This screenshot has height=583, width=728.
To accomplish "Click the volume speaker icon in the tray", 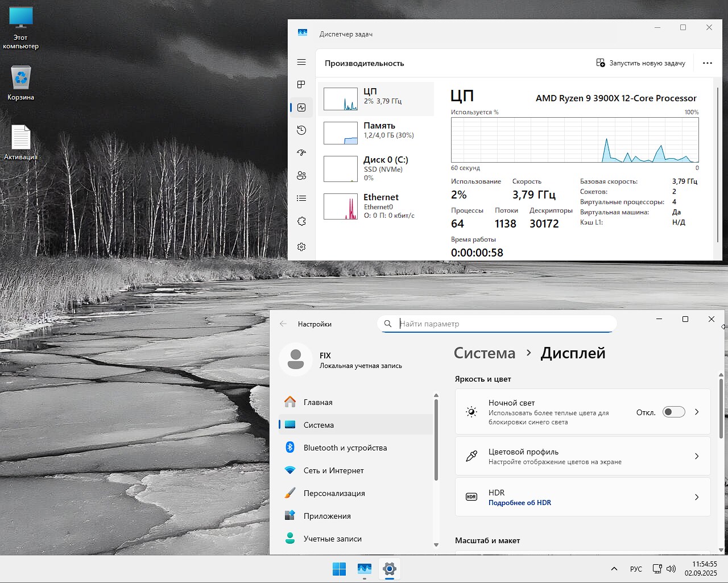I will pos(671,569).
